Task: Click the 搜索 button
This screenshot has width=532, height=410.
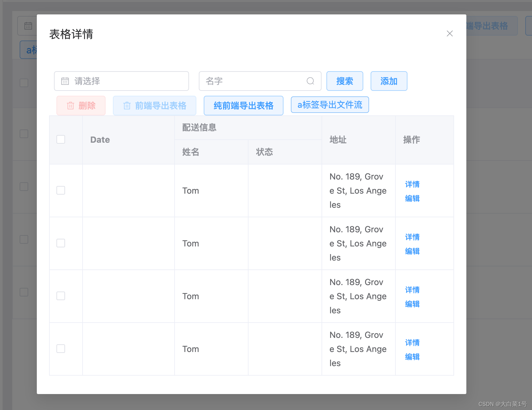Action: point(345,81)
